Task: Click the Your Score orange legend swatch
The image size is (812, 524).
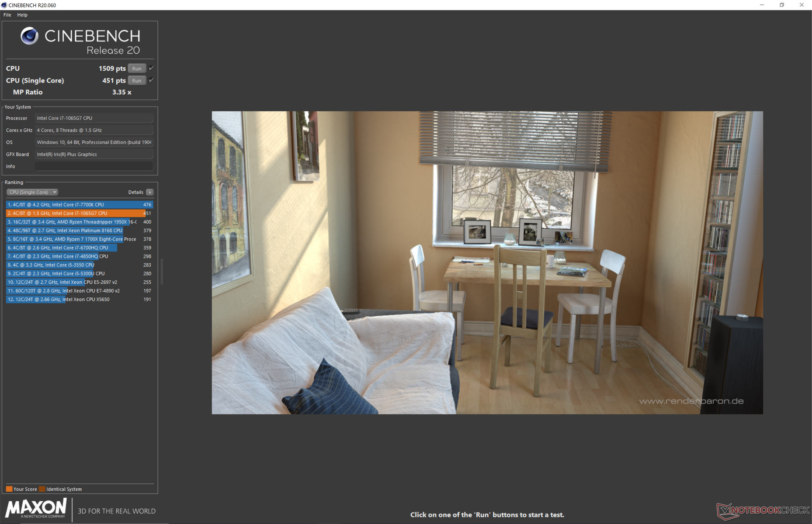Action: point(9,489)
